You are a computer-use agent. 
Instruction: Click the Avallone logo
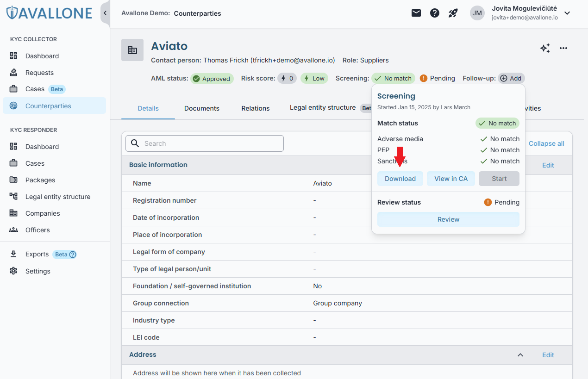click(49, 13)
